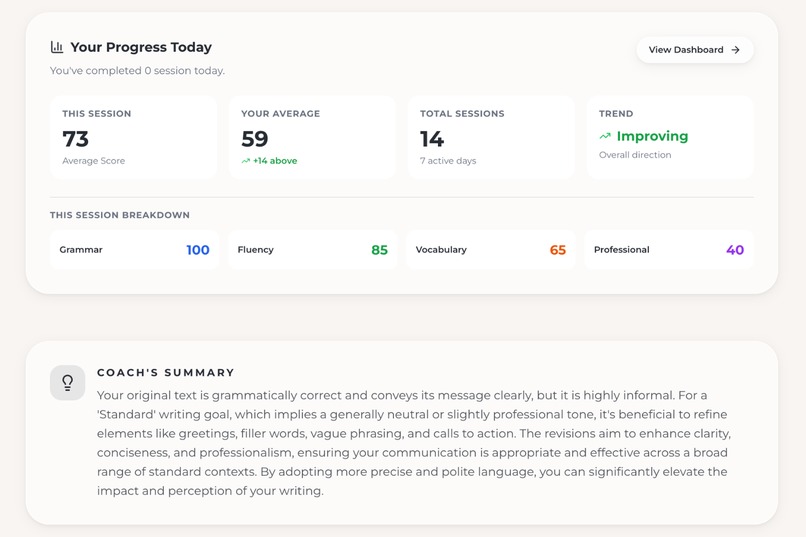Click the 'Average Score' caption
The width and height of the screenshot is (806, 537).
[94, 161]
